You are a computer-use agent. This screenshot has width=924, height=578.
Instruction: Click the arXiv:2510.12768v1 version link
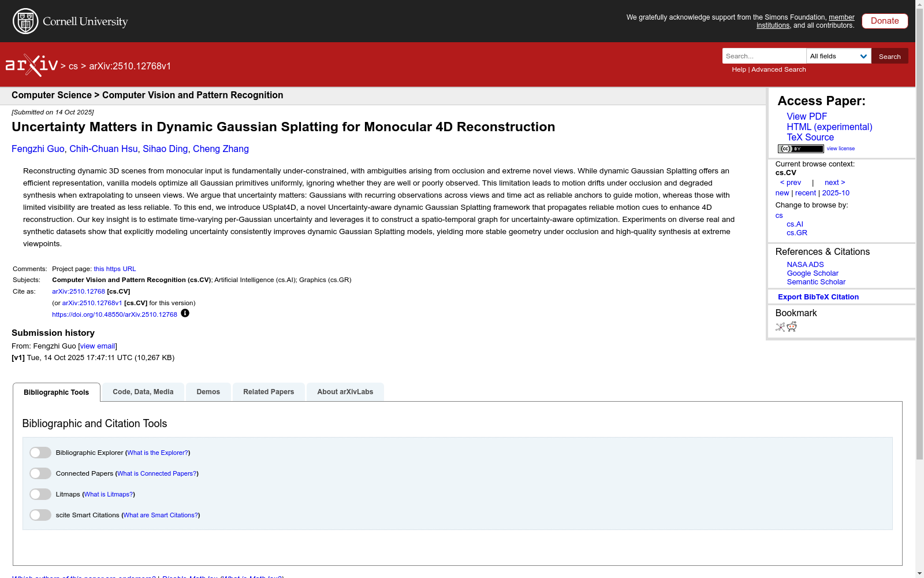click(92, 303)
